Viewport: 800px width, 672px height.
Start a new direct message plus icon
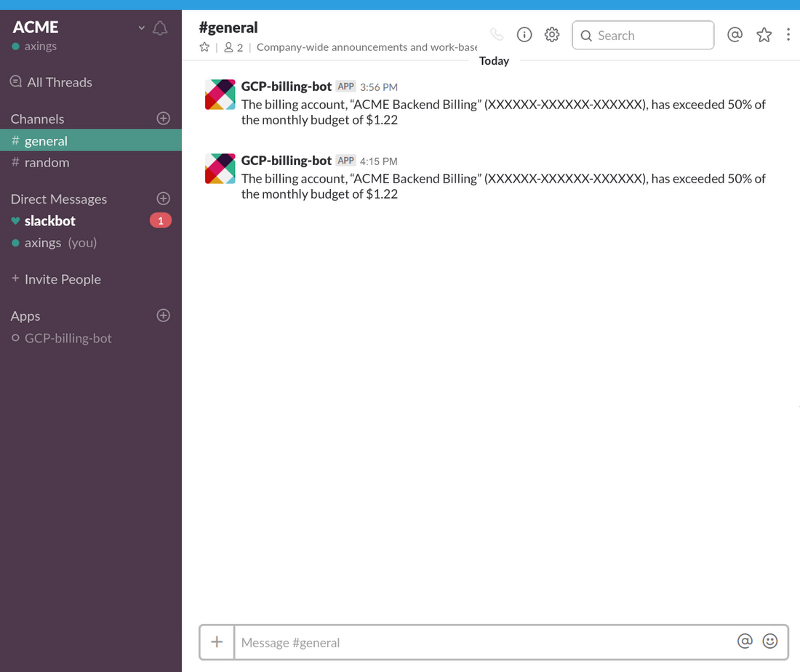pyautogui.click(x=163, y=199)
